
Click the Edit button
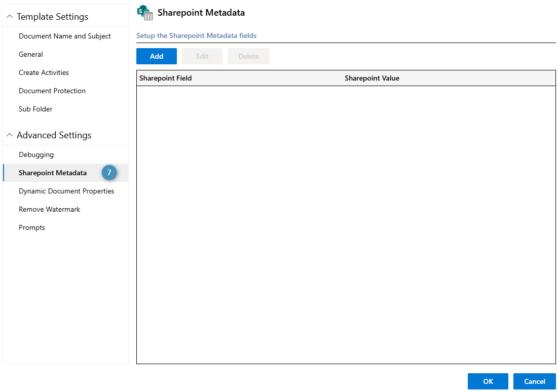click(x=202, y=56)
